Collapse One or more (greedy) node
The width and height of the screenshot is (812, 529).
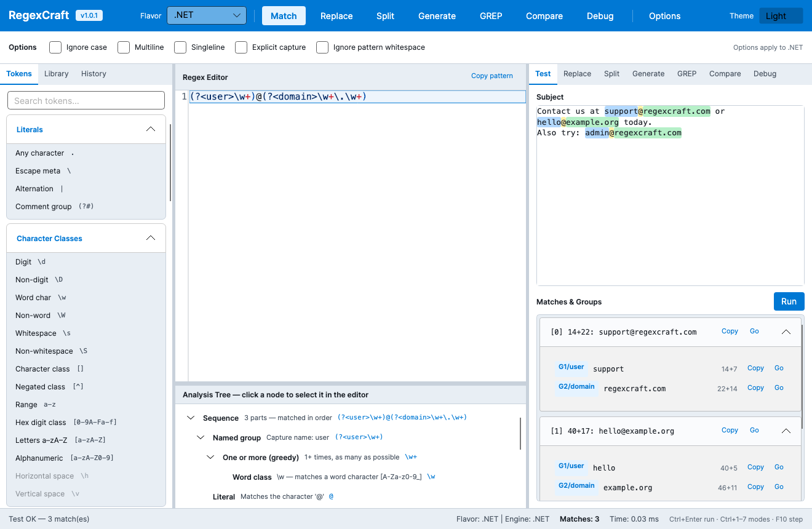pos(210,457)
